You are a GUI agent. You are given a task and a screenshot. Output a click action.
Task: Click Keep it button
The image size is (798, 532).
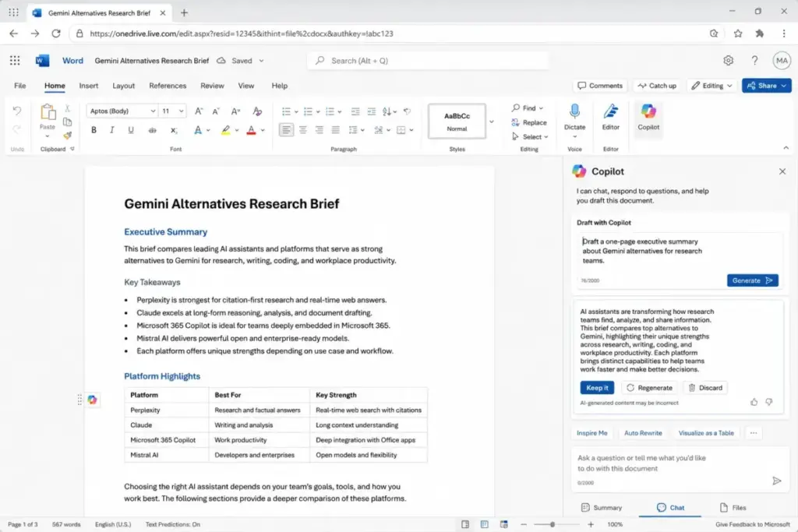click(597, 388)
